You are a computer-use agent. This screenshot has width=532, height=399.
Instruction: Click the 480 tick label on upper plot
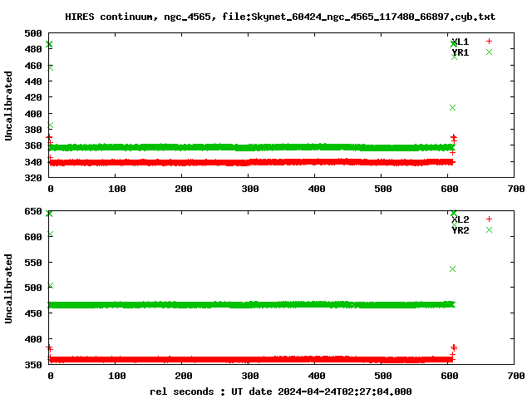pos(33,49)
